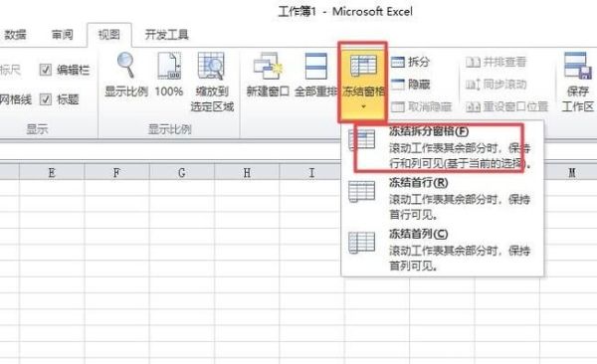Hide the window with 隐藏
The width and height of the screenshot is (597, 364).
click(x=411, y=85)
